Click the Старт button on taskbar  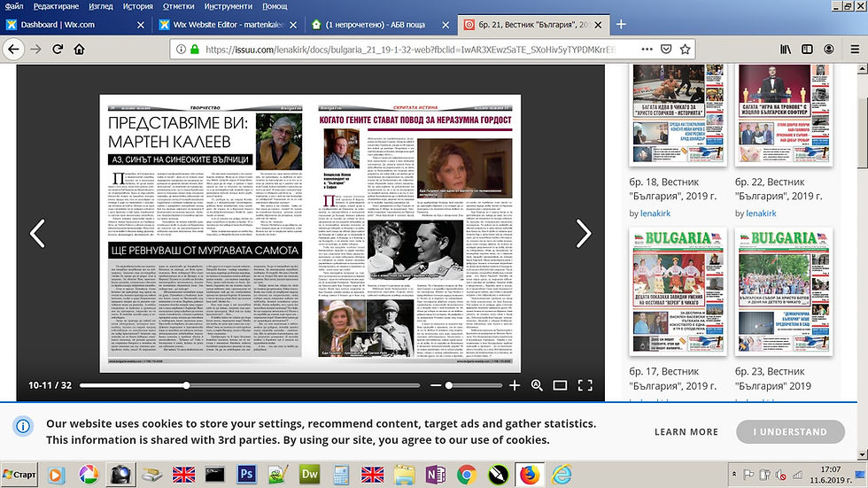pos(19,474)
